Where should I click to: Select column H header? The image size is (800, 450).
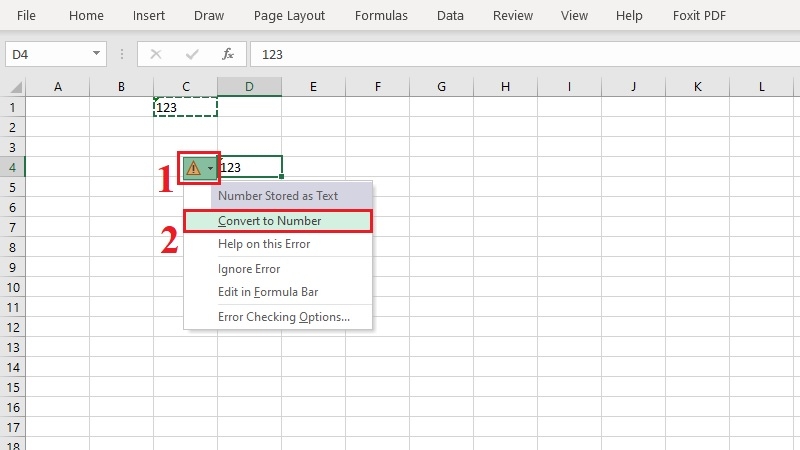coord(506,87)
